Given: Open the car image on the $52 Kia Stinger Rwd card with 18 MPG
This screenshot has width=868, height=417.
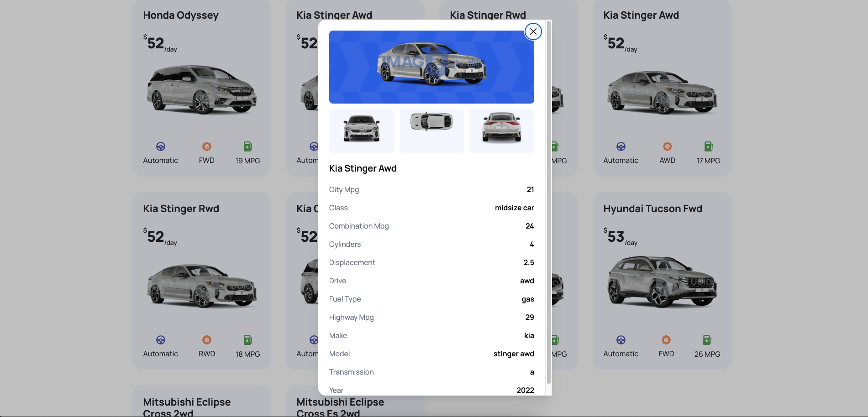Looking at the screenshot, I should tap(202, 286).
